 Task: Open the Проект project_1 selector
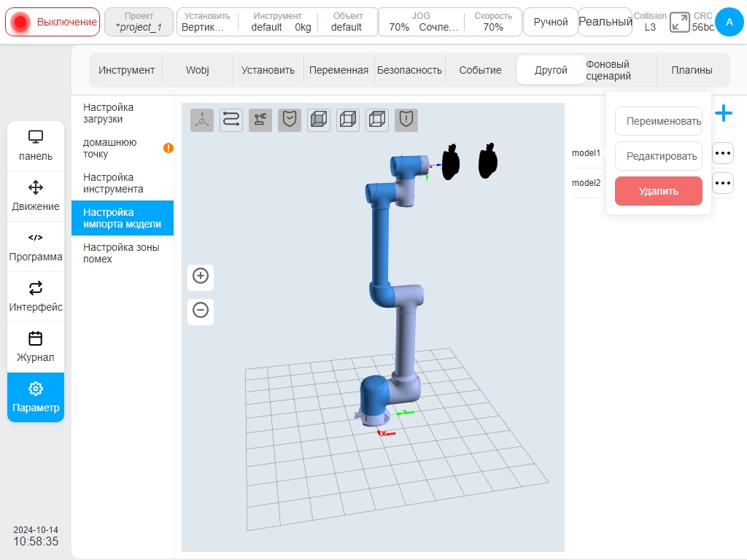(139, 22)
